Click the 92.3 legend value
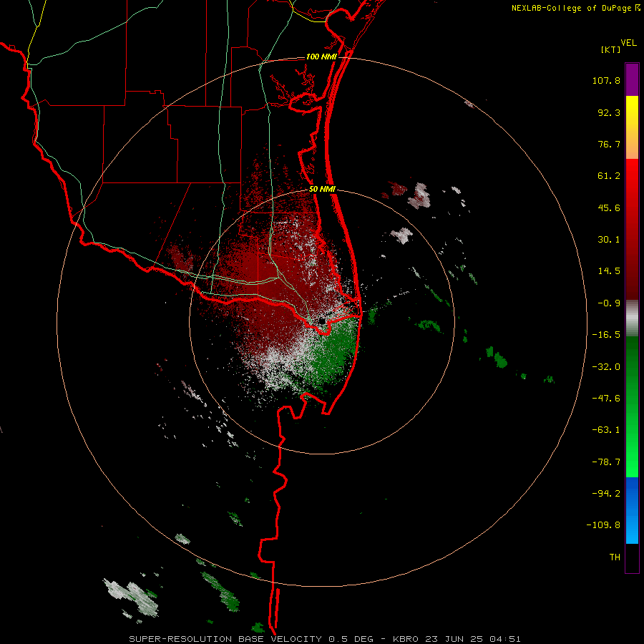Image resolution: width=644 pixels, height=644 pixels. pyautogui.click(x=609, y=112)
